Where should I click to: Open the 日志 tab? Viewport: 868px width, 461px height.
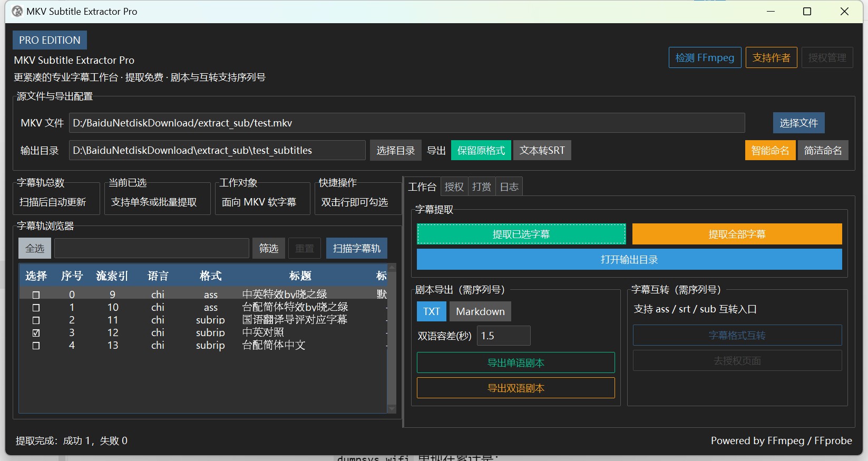tap(509, 187)
